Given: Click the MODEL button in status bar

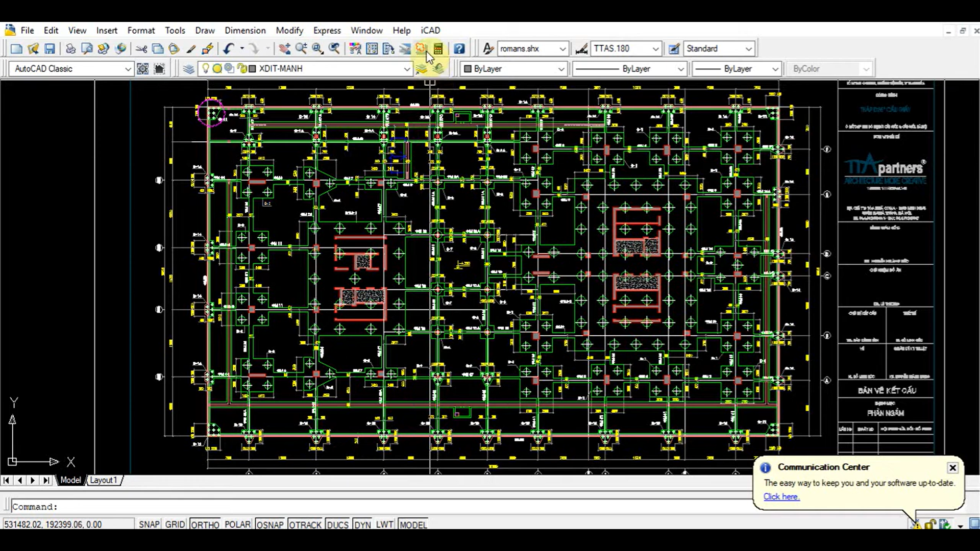Looking at the screenshot, I should pyautogui.click(x=413, y=524).
